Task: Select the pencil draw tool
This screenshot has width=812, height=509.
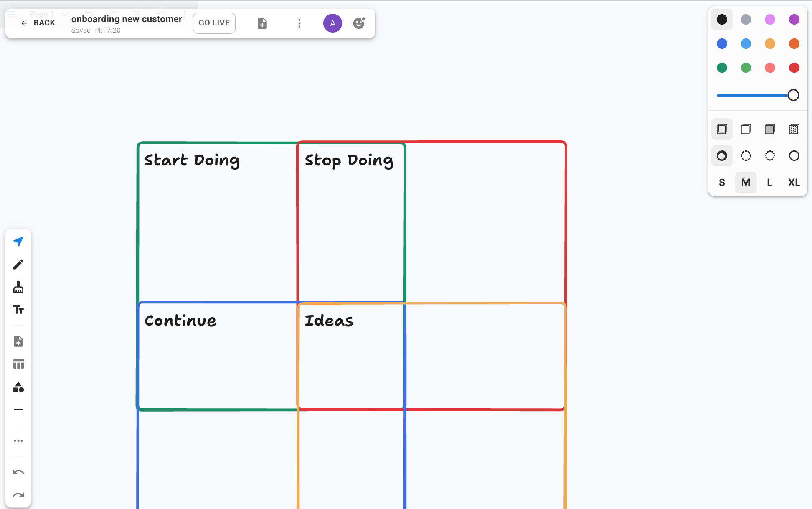Action: pyautogui.click(x=18, y=265)
